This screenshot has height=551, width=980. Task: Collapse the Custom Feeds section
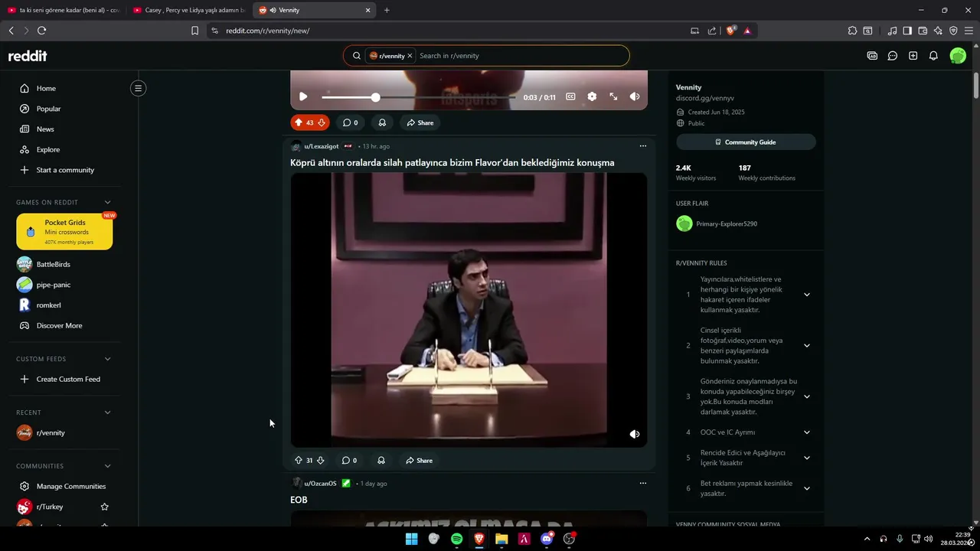[x=107, y=359]
